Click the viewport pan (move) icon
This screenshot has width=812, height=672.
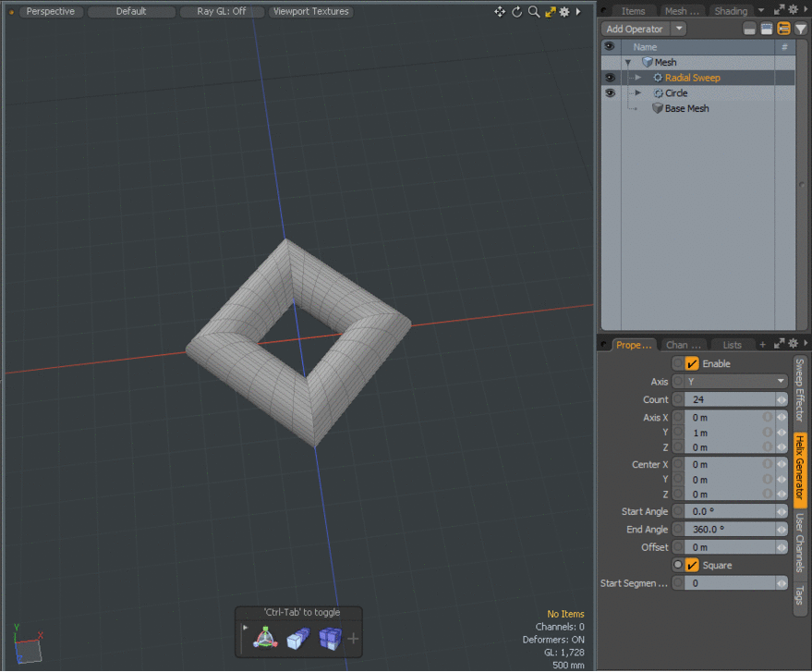[x=500, y=12]
